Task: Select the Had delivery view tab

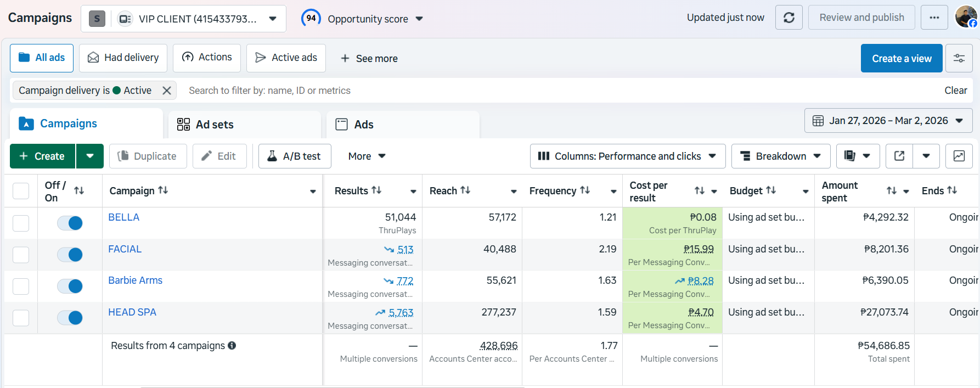Action: point(123,58)
